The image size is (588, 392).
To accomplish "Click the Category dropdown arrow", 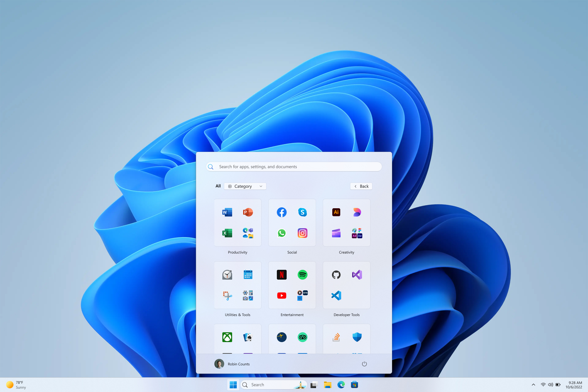I will (x=261, y=186).
